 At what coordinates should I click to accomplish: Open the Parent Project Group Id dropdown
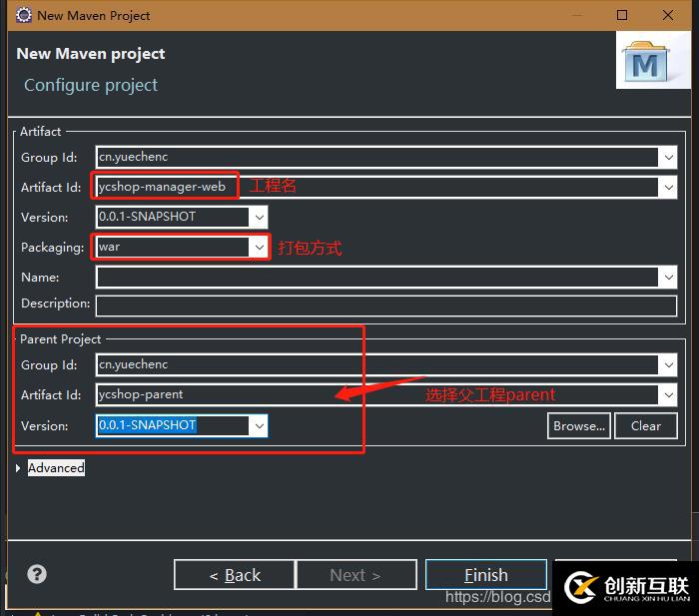click(668, 365)
